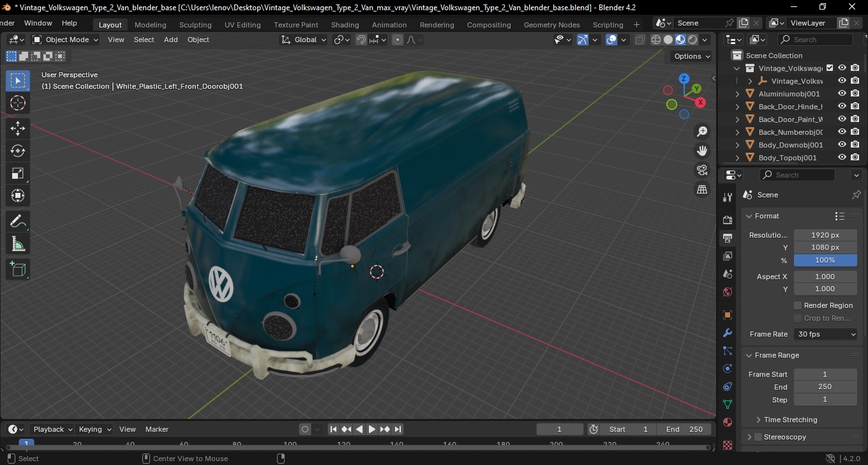Hide Body_Downobj001 in viewport

click(x=842, y=144)
